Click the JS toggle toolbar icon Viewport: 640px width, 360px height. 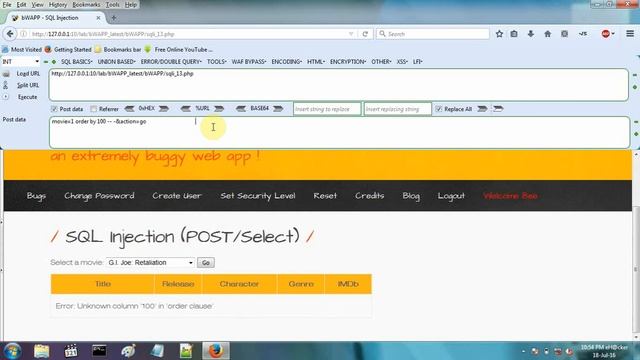click(583, 34)
